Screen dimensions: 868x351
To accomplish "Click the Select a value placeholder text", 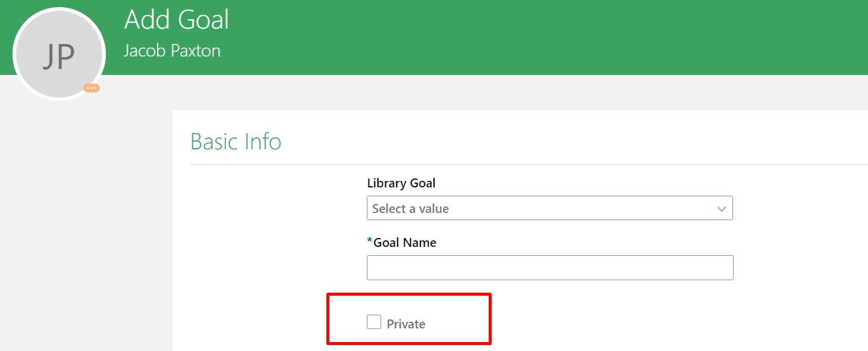I will click(x=410, y=208).
